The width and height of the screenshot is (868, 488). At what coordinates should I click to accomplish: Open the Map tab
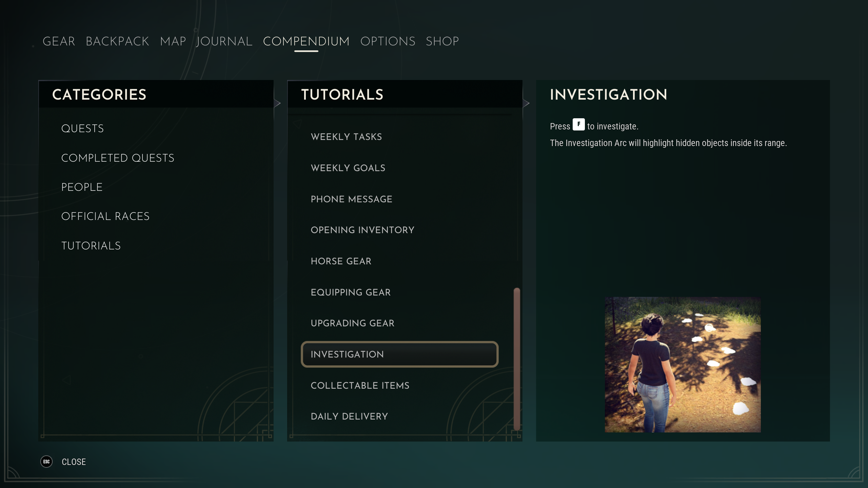click(x=173, y=41)
